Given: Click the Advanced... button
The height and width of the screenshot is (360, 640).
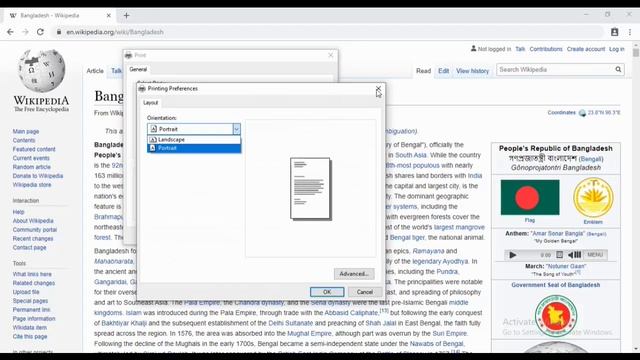Looking at the screenshot, I should [354, 274].
